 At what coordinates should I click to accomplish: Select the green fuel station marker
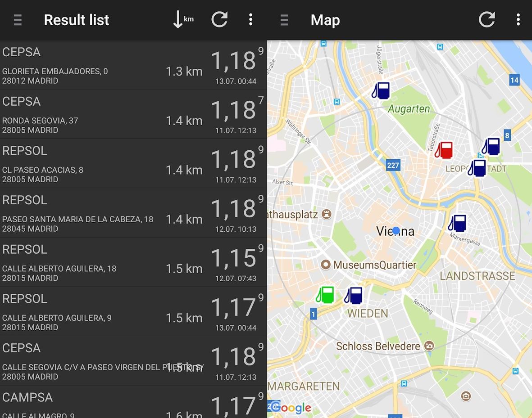[x=325, y=294]
